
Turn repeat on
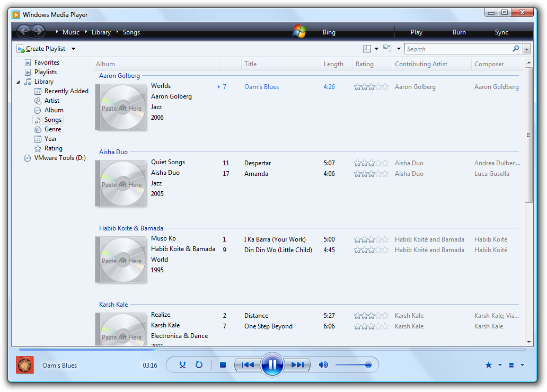[x=199, y=365]
